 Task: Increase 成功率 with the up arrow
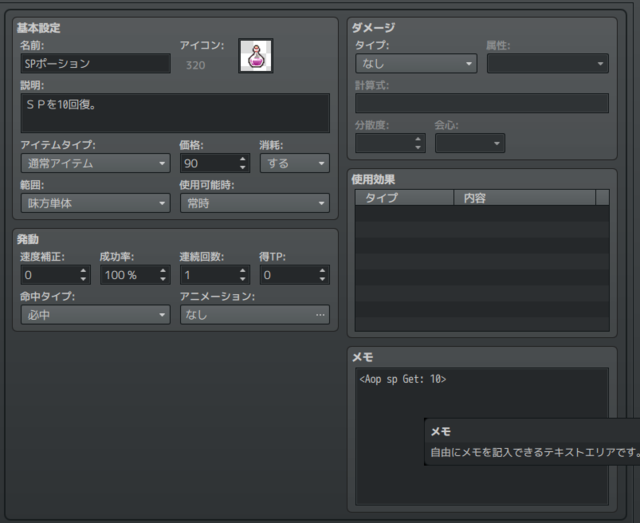coord(163,270)
